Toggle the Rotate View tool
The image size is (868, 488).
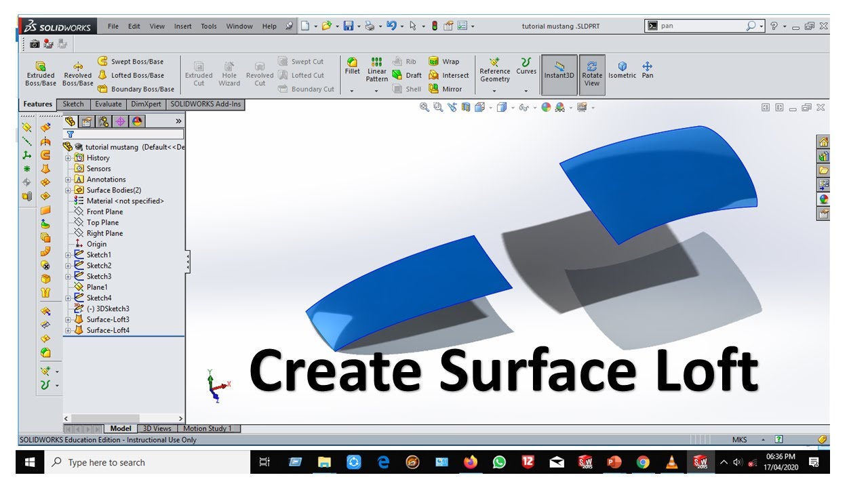click(592, 74)
